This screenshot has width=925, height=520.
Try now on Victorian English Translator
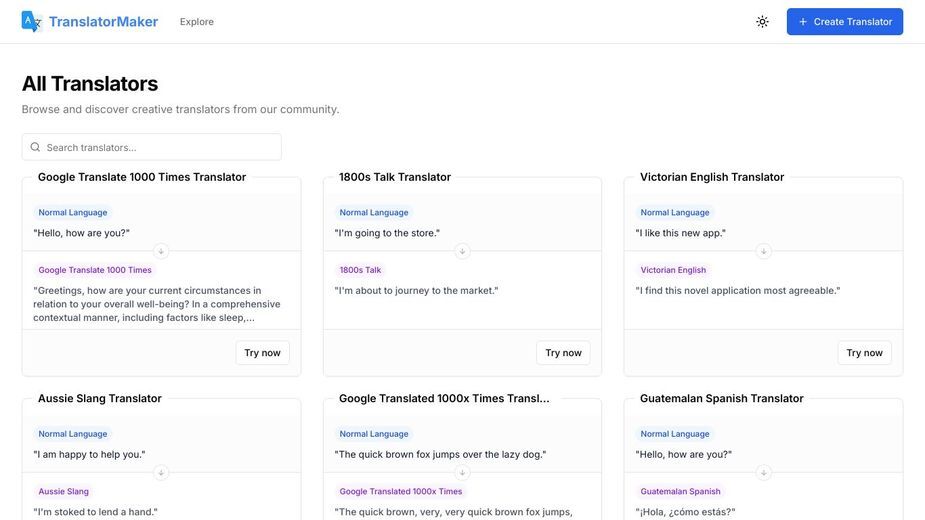click(x=864, y=353)
